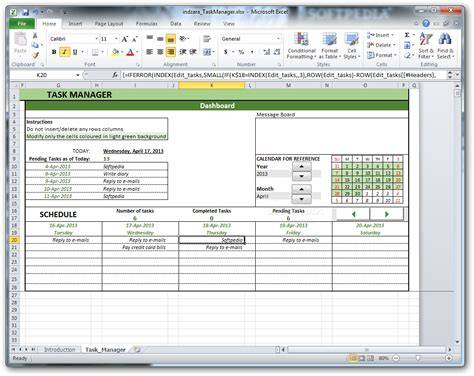The width and height of the screenshot is (474, 376).
Task: Toggle italic formatting
Action: click(64, 52)
